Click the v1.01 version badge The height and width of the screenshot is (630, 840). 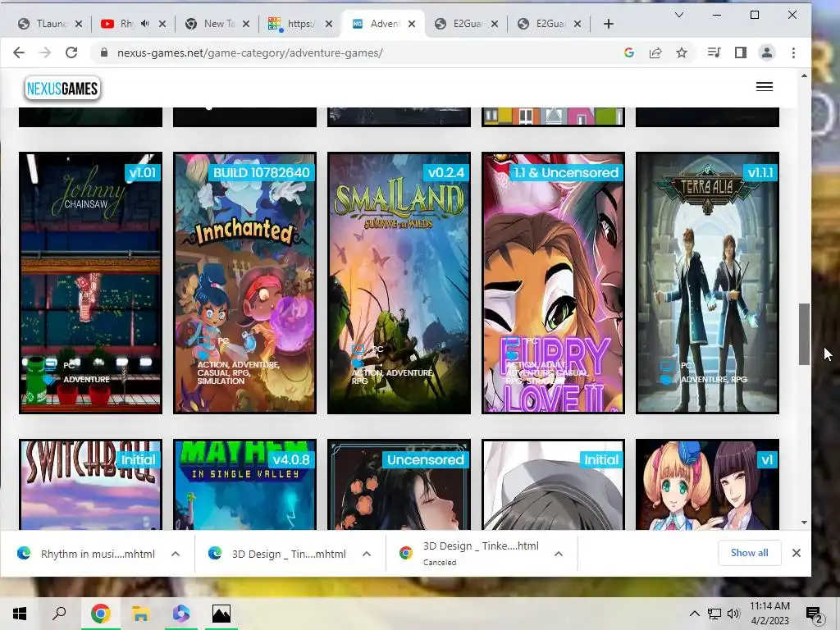click(x=143, y=172)
